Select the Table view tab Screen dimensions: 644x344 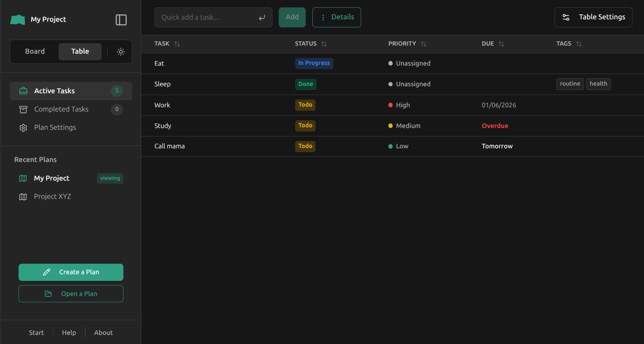pyautogui.click(x=80, y=52)
